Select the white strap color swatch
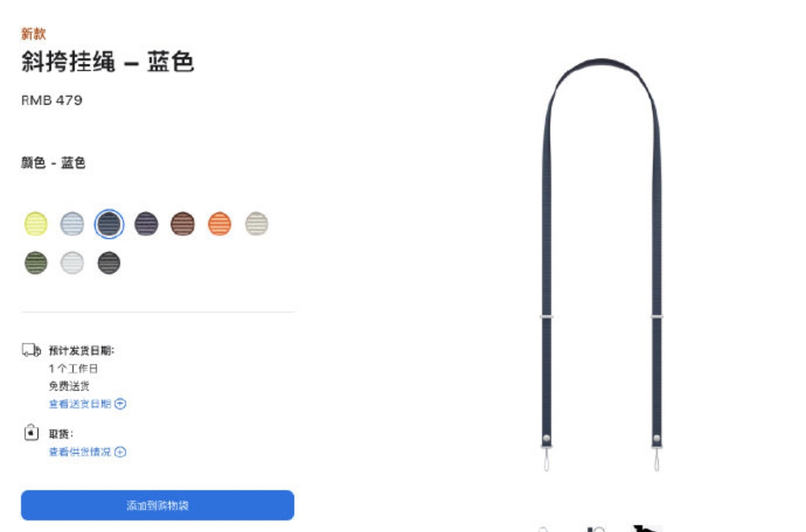 72,262
